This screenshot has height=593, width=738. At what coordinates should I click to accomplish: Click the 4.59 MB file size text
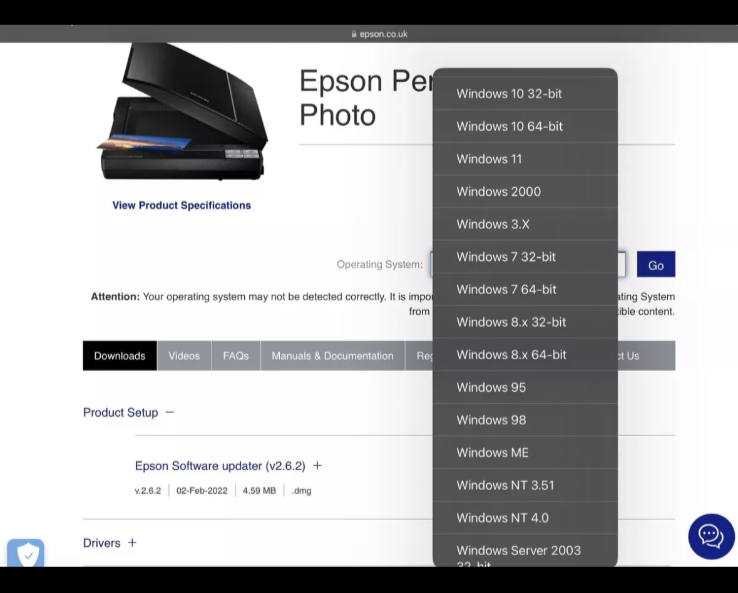tap(259, 491)
